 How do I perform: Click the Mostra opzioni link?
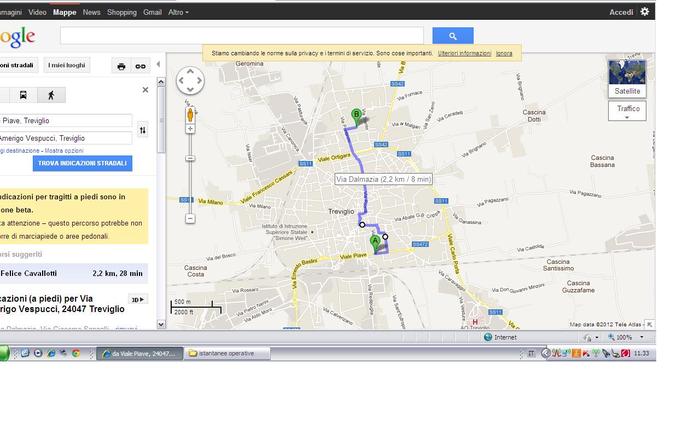coord(64,151)
